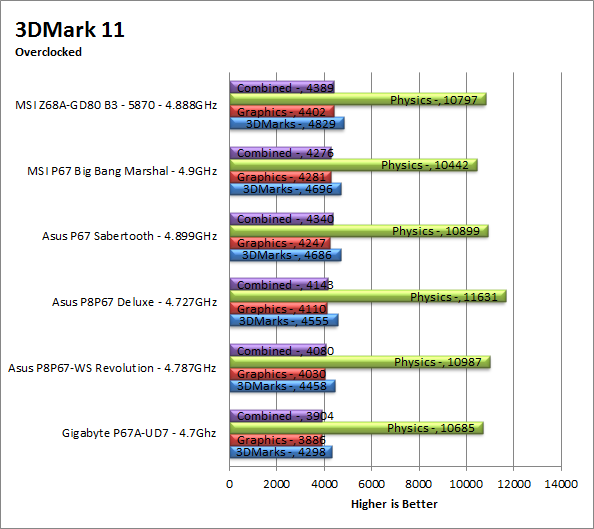Click the 'Combined -, 4143' purple bar
Screen dimensions: 594x529
(x=279, y=284)
